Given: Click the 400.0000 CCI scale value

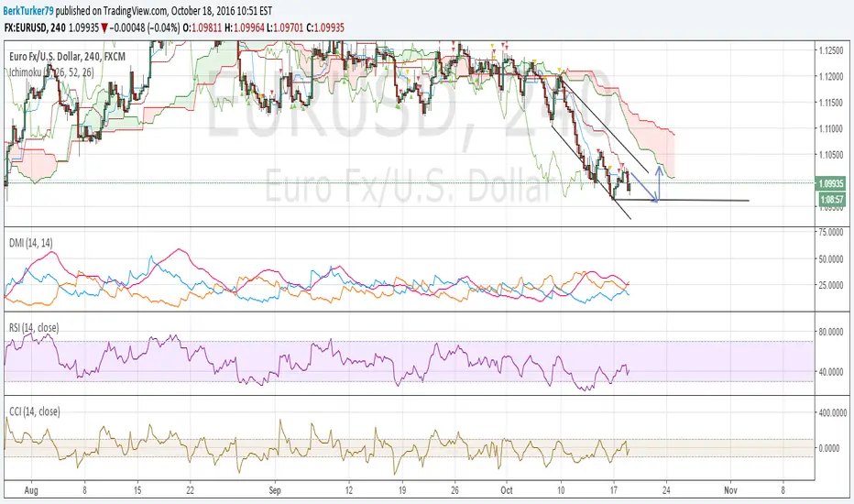Looking at the screenshot, I should pyautogui.click(x=832, y=413).
